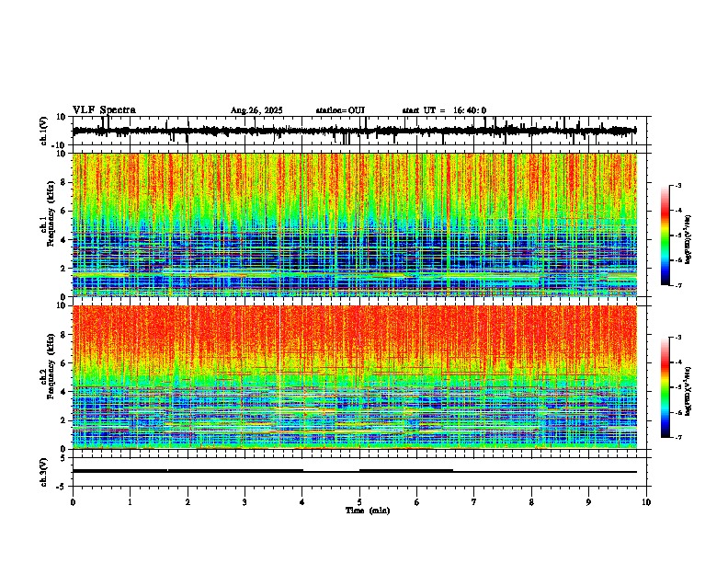This screenshot has height=563, width=728.
Task: Click the time axis tick label 7
Action: [474, 502]
